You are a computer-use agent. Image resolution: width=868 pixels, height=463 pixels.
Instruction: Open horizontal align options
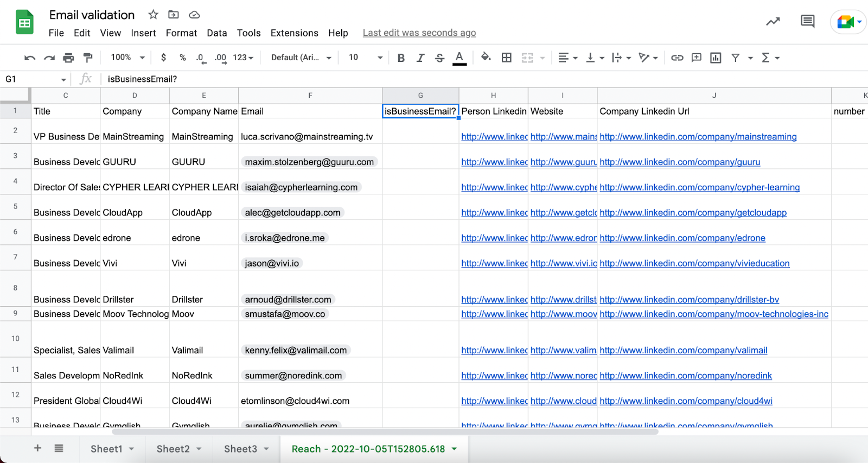[568, 58]
